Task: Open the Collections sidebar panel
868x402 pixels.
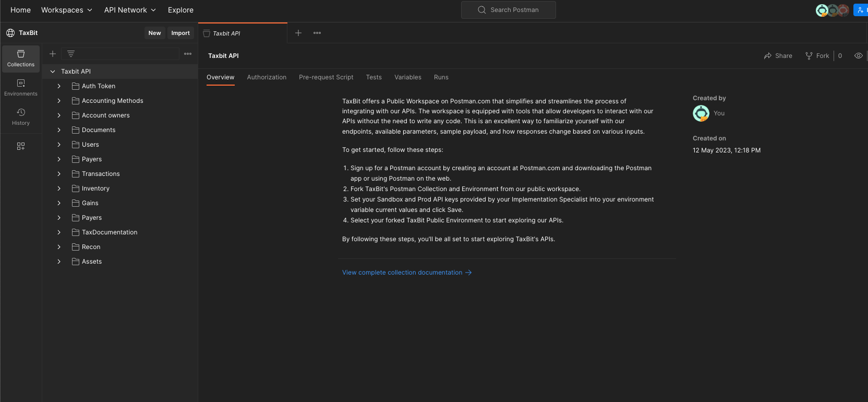Action: pos(21,58)
